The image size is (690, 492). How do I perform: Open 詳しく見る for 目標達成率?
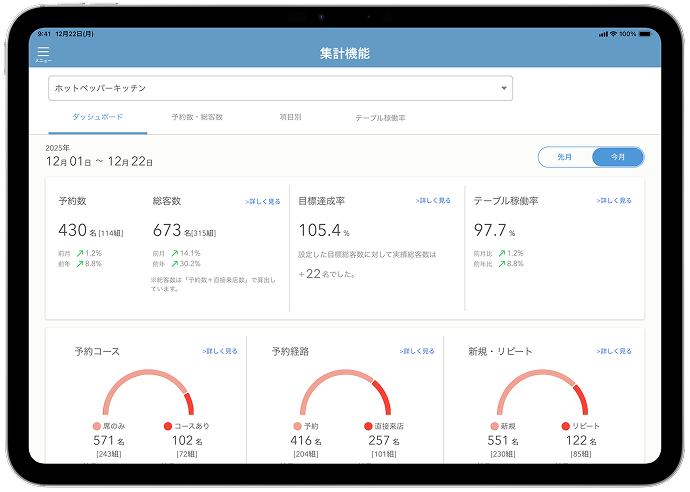(x=433, y=201)
